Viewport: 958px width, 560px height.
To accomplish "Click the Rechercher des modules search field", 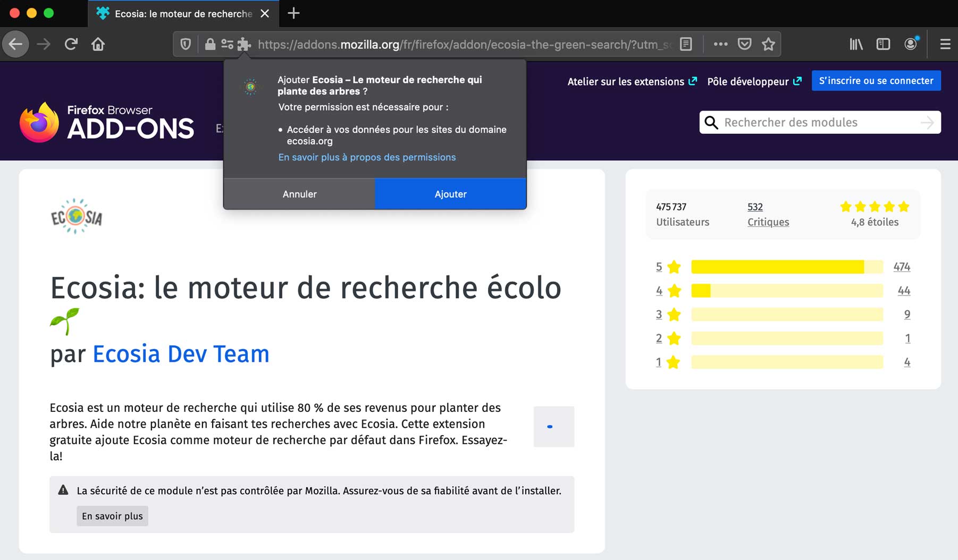I will pyautogui.click(x=819, y=123).
